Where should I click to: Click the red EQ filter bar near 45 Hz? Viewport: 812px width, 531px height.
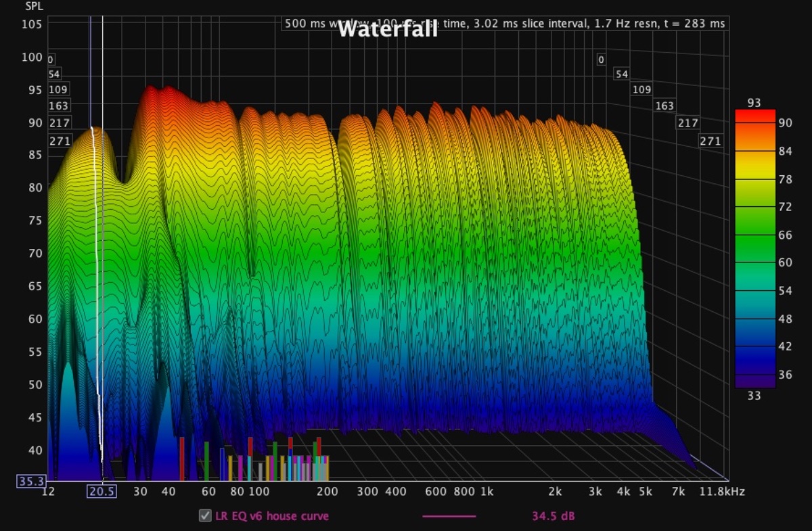click(182, 458)
